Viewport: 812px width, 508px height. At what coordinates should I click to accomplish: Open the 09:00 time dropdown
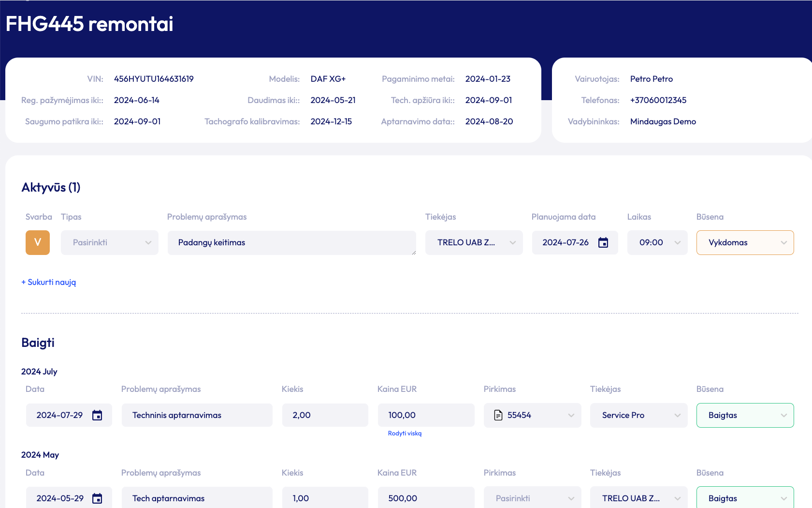657,242
